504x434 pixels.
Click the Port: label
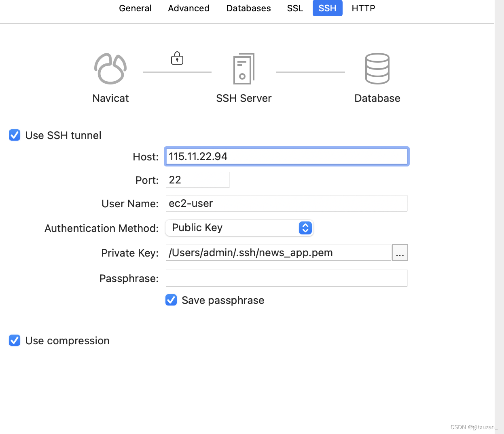pos(147,180)
